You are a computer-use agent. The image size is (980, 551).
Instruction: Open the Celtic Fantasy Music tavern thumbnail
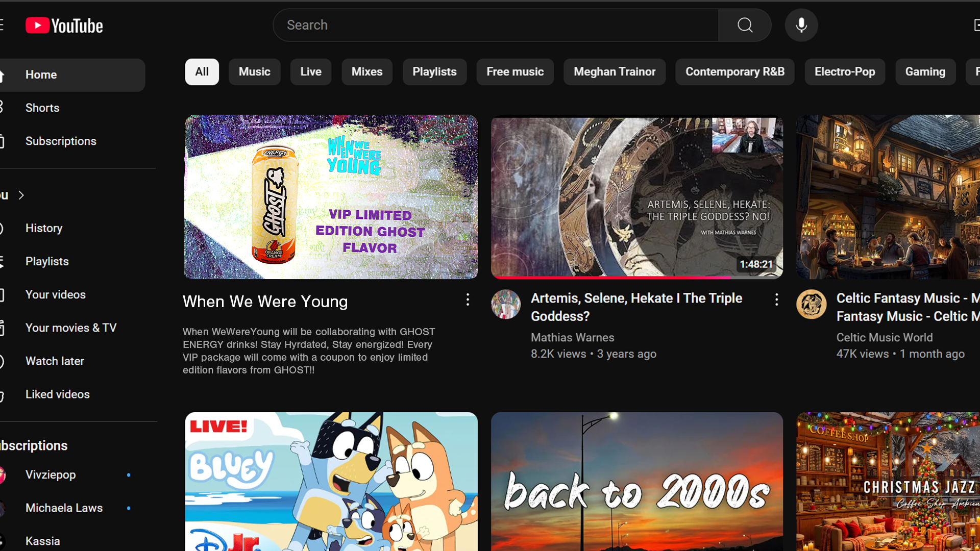(x=888, y=197)
